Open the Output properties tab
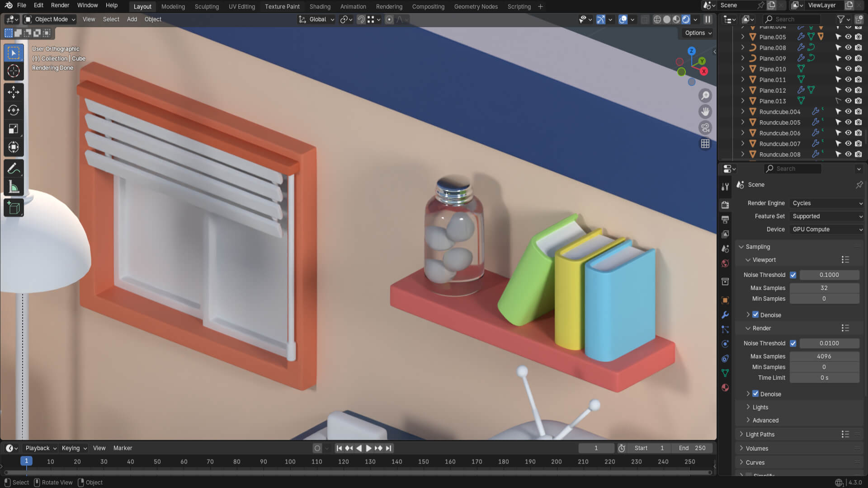The height and width of the screenshot is (488, 868). point(725,220)
